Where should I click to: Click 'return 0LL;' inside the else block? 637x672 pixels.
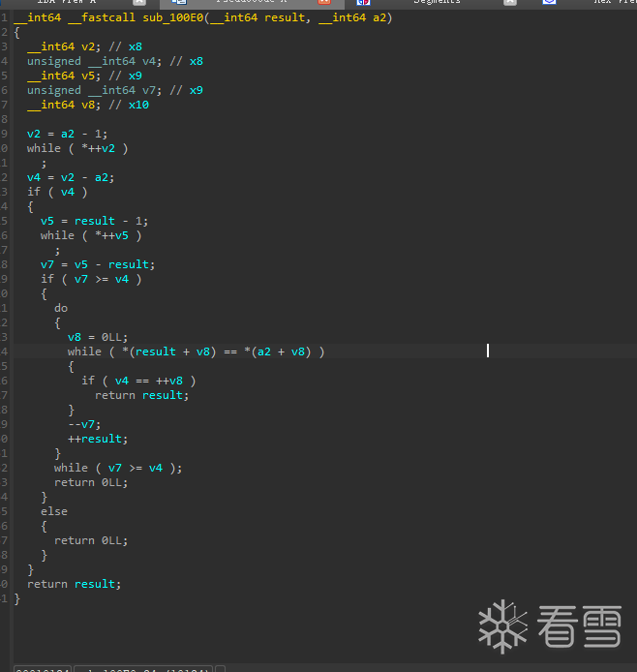click(x=91, y=540)
